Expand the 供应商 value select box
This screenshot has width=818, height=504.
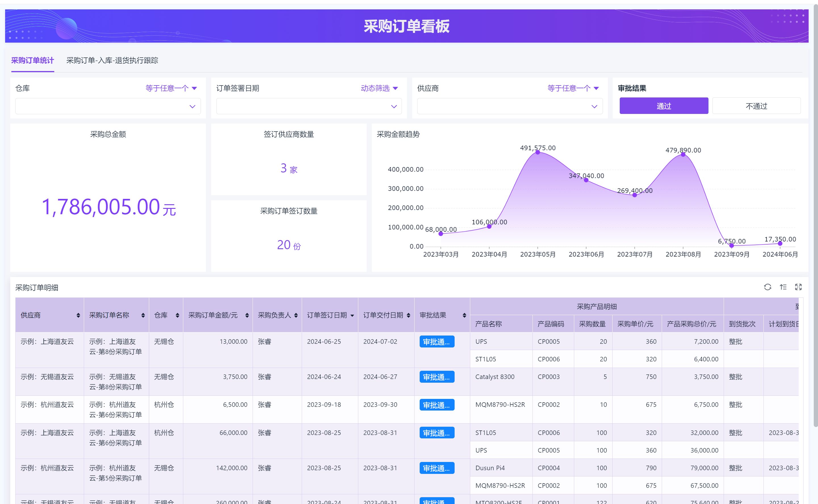tap(509, 106)
